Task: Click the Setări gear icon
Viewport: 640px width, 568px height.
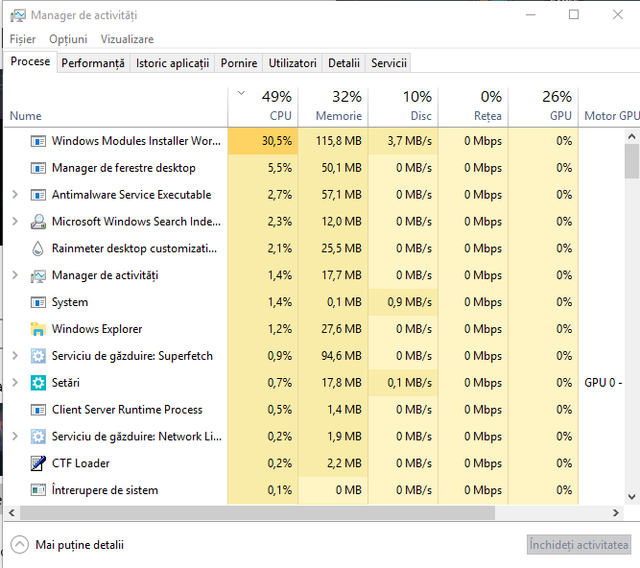Action: click(x=38, y=383)
